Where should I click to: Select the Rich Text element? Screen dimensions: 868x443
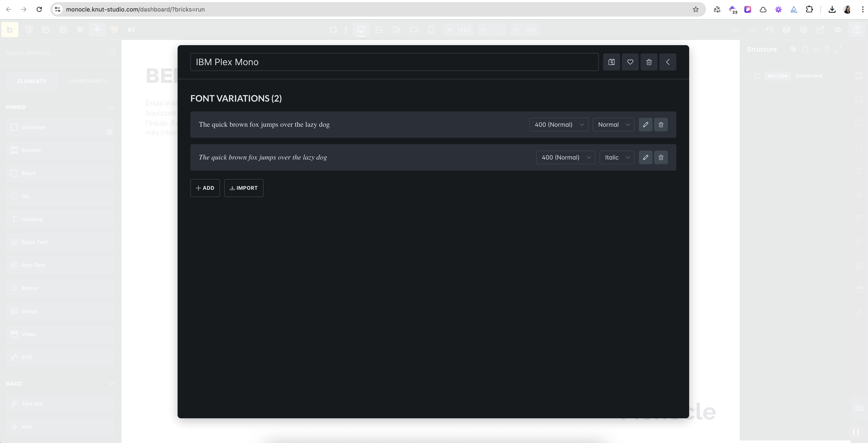point(60,265)
